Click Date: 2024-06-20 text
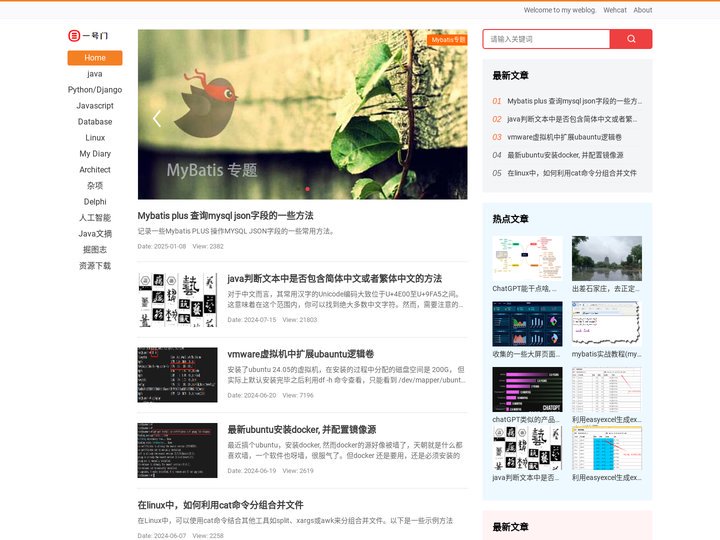720x540 pixels. click(x=252, y=395)
